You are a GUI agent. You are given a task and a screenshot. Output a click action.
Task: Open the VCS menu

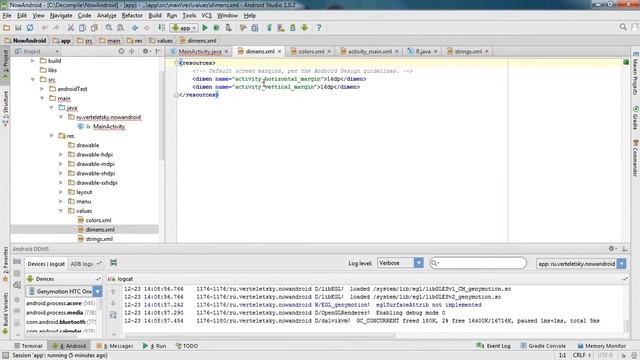[207, 16]
